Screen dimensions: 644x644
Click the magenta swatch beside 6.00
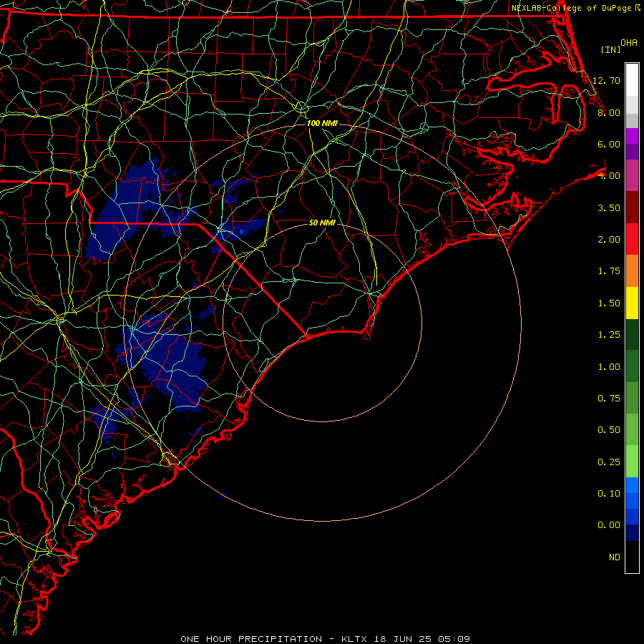[x=632, y=136]
